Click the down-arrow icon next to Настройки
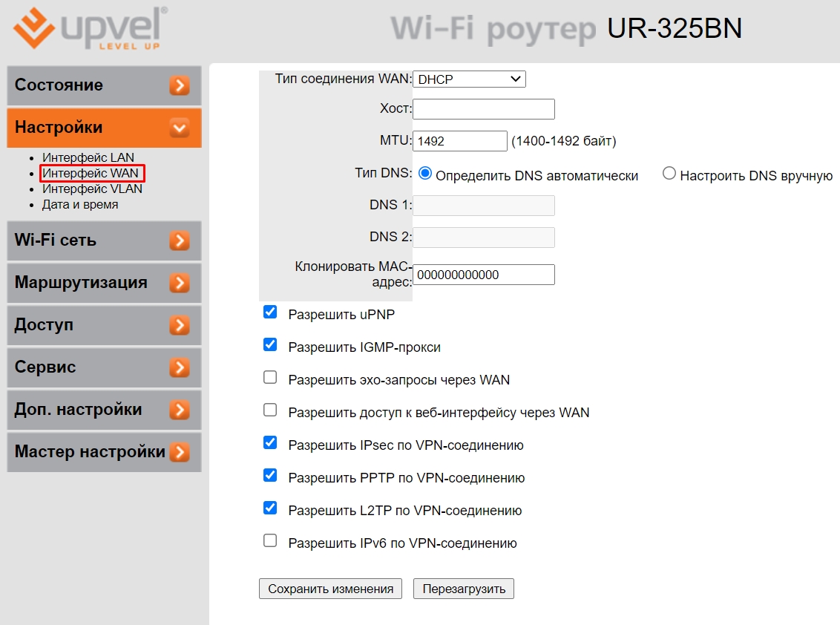The image size is (840, 625). coord(180,128)
